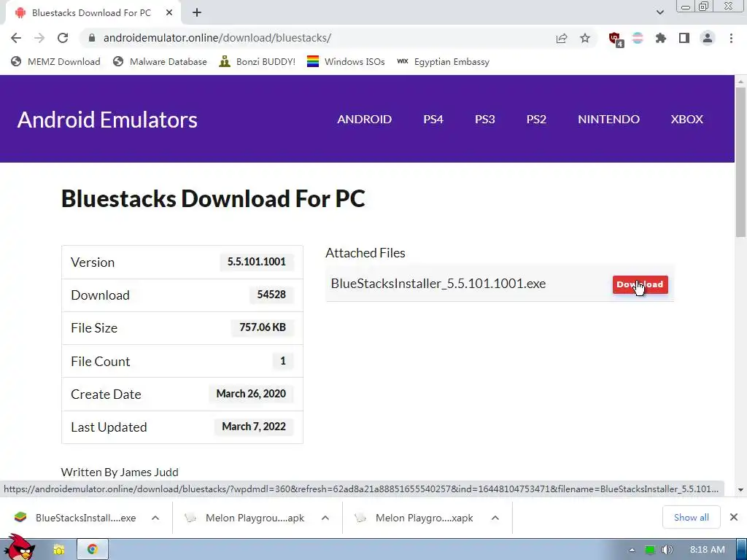This screenshot has width=747, height=560.
Task: Click the scrollbar down arrow
Action: pyautogui.click(x=740, y=489)
